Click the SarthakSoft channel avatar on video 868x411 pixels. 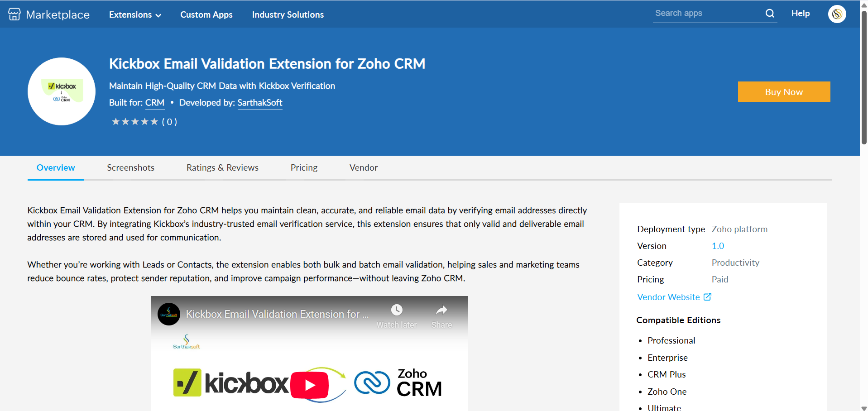pos(169,314)
